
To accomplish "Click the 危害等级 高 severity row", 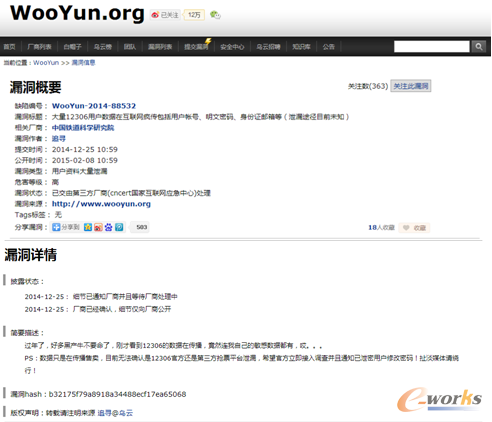I will [37, 182].
